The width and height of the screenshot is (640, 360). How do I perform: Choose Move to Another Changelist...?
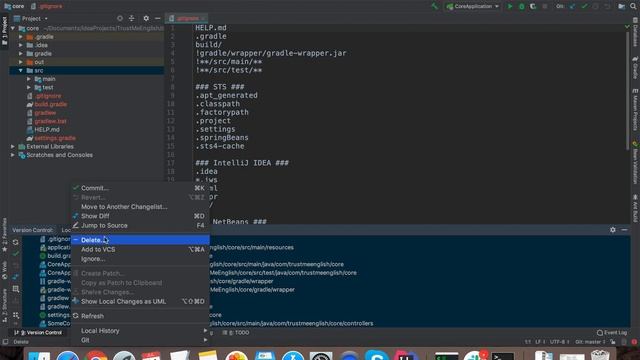pyautogui.click(x=140, y=207)
